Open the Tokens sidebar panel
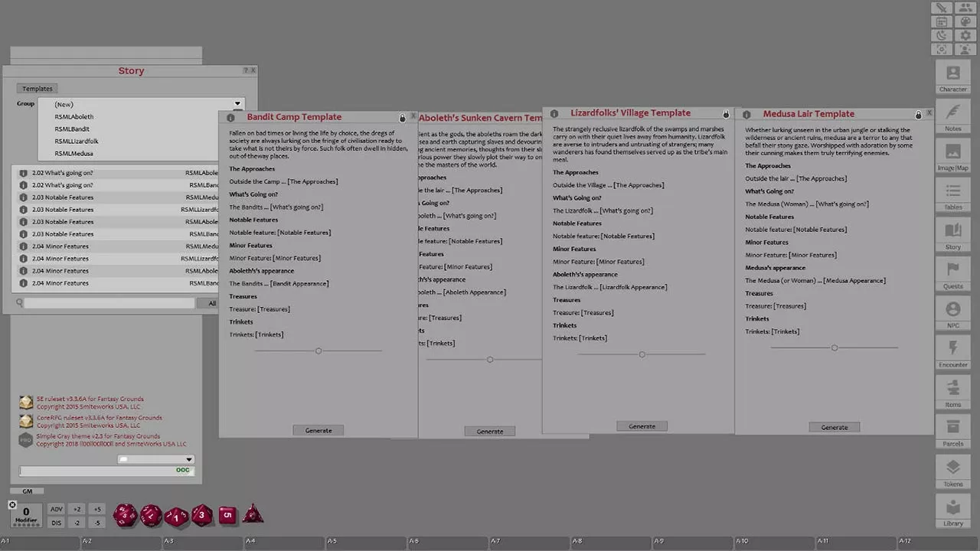The image size is (980, 551). click(x=953, y=471)
